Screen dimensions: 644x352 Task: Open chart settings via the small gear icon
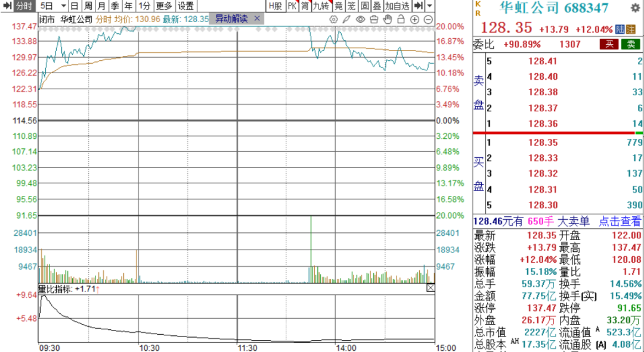coord(334,19)
